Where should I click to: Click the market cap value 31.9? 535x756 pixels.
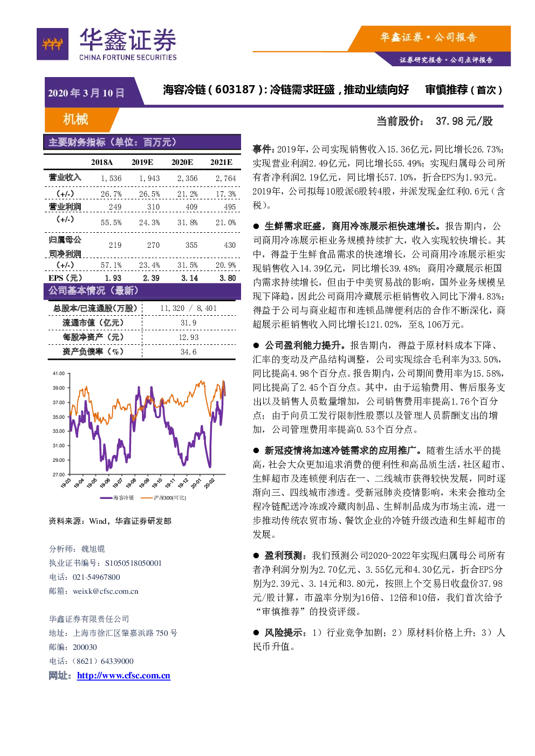click(x=188, y=323)
